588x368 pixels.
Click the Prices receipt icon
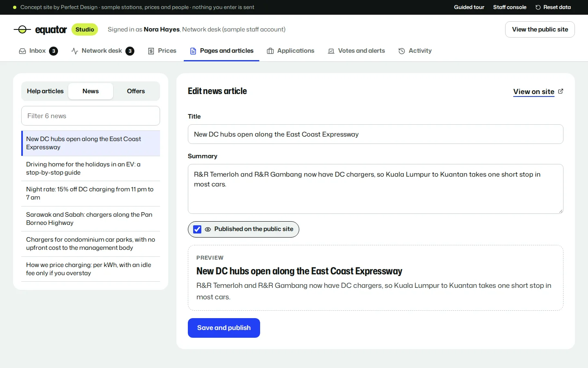tap(151, 51)
